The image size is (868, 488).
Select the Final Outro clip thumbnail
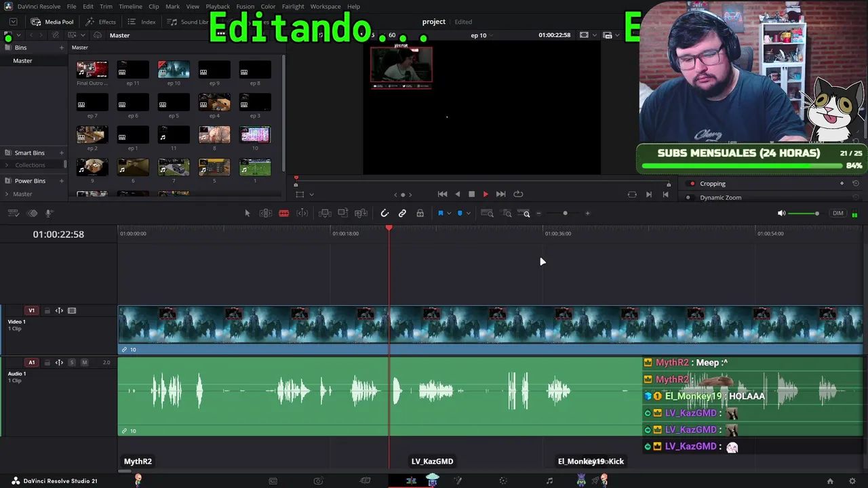tap(92, 69)
